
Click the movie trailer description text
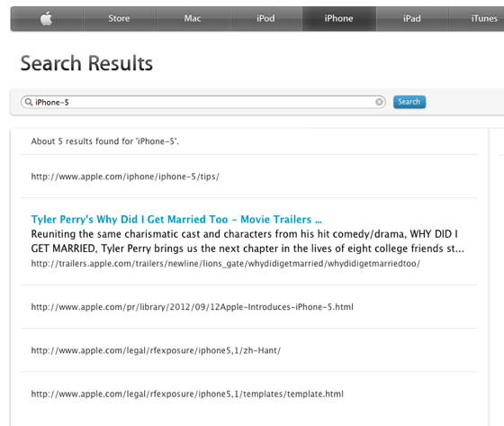coord(247,241)
